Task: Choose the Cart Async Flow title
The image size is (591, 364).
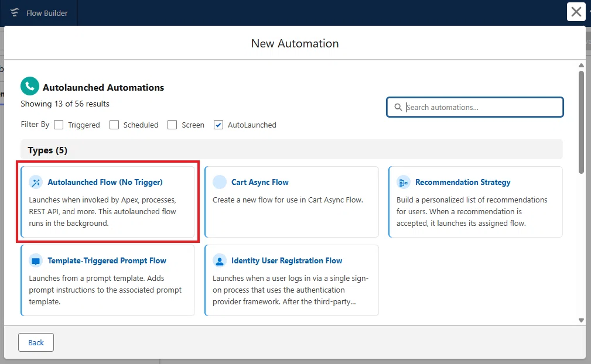Action: pyautogui.click(x=260, y=182)
